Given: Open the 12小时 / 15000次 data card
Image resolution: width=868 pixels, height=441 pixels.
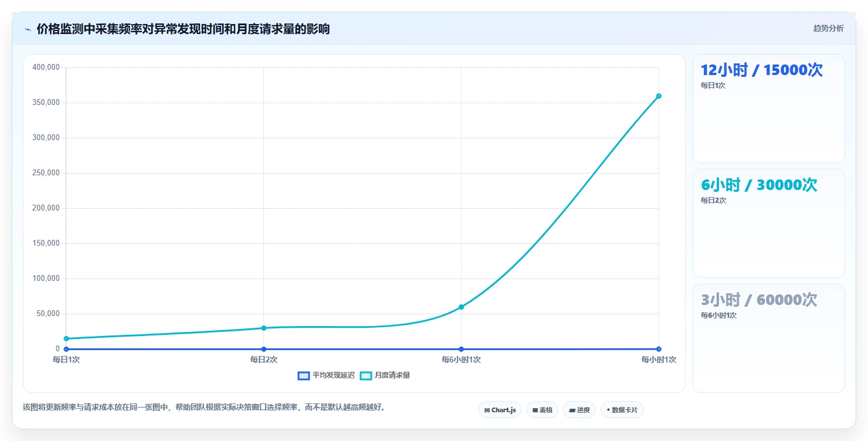Looking at the screenshot, I should 768,108.
